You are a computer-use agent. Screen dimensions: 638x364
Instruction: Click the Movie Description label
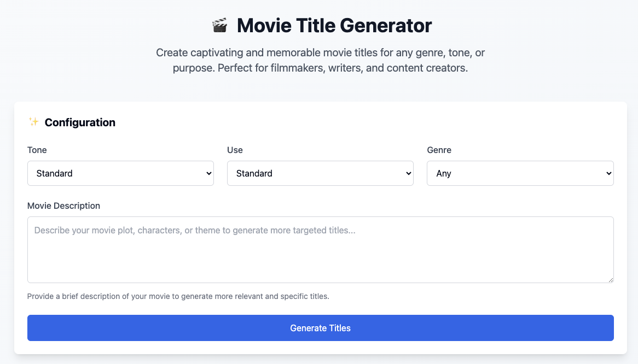(63, 206)
